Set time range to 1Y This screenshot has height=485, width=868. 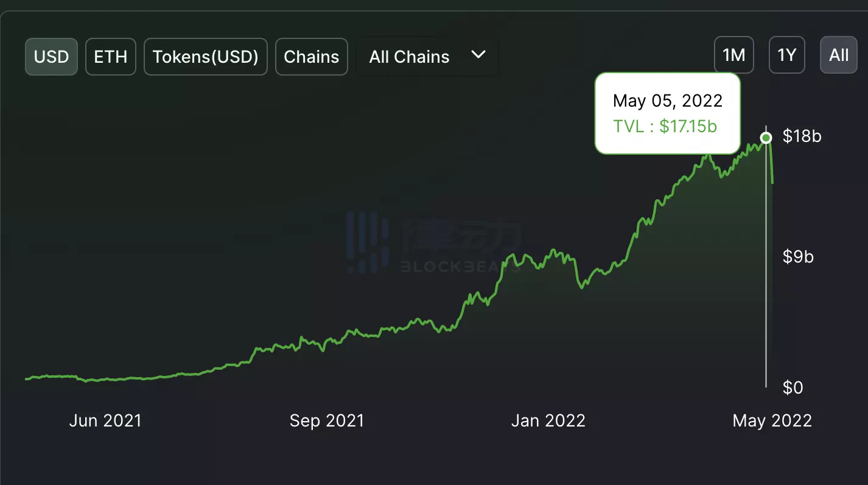pos(786,55)
